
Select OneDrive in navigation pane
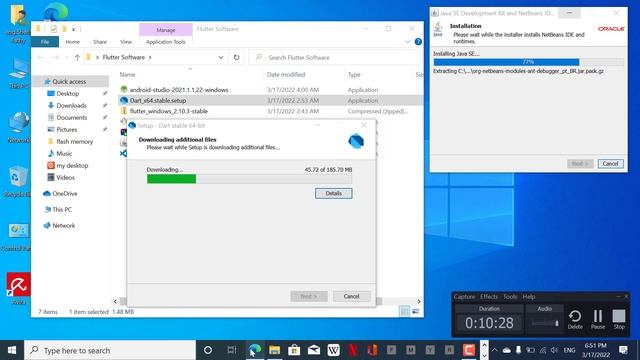[64, 193]
